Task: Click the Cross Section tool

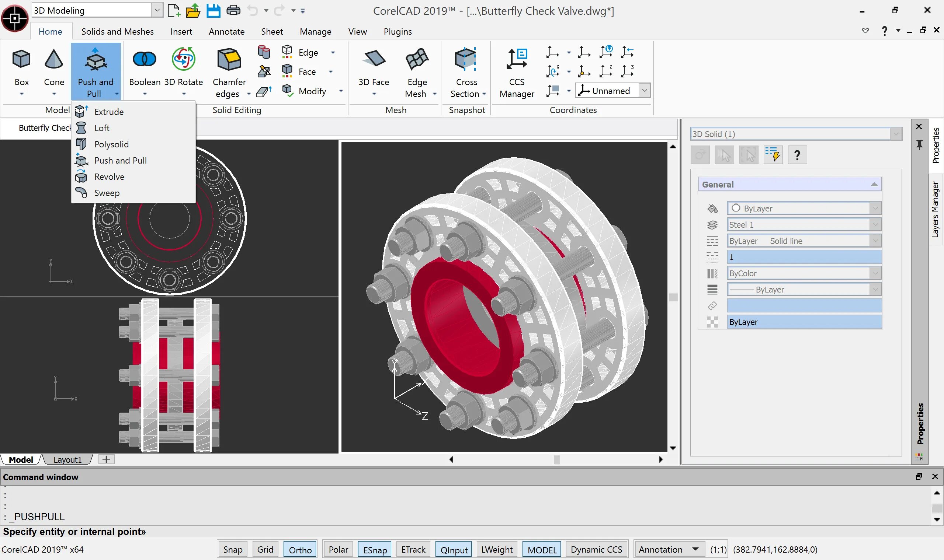Action: pos(466,60)
